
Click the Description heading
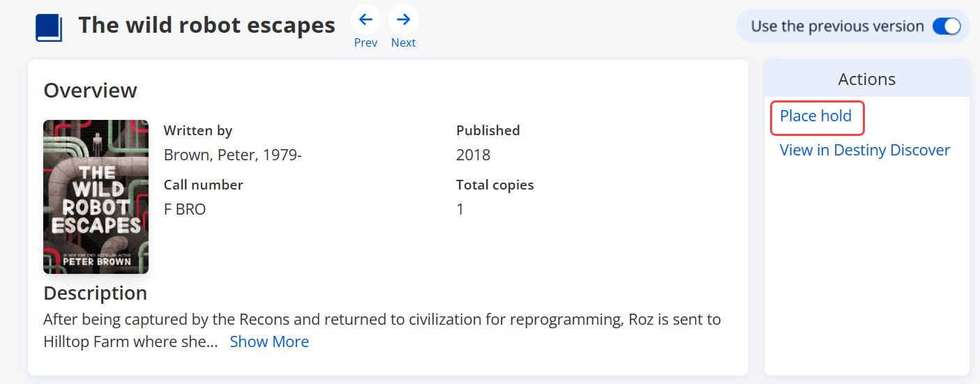click(x=95, y=293)
